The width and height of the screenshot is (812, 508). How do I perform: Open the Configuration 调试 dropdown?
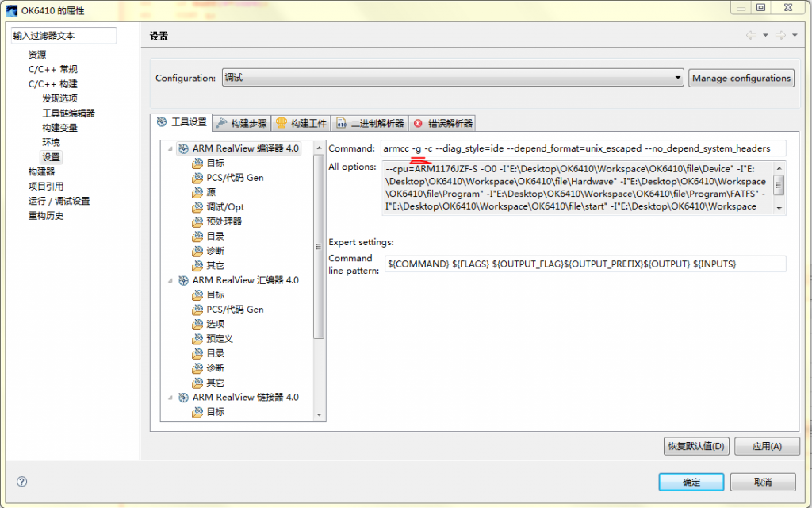tap(453, 78)
